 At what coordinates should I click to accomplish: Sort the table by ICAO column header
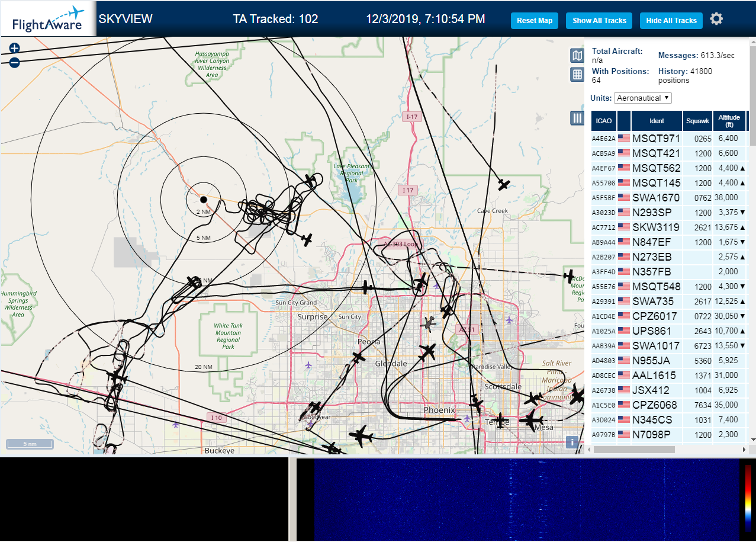click(x=604, y=121)
